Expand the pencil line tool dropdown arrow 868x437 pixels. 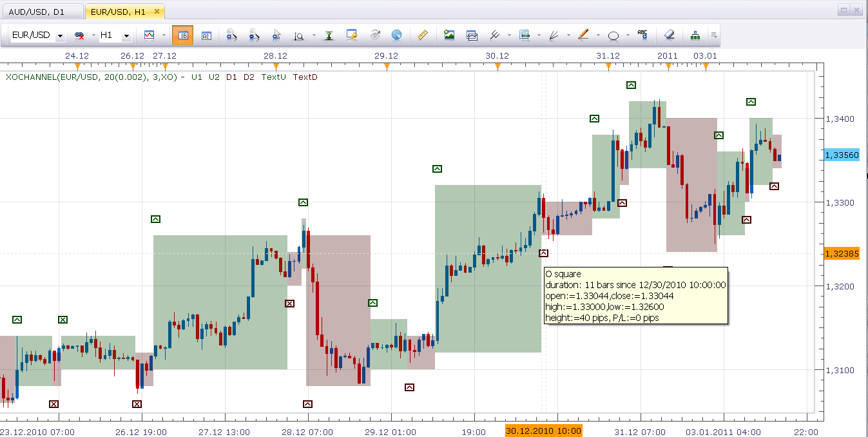click(x=598, y=35)
